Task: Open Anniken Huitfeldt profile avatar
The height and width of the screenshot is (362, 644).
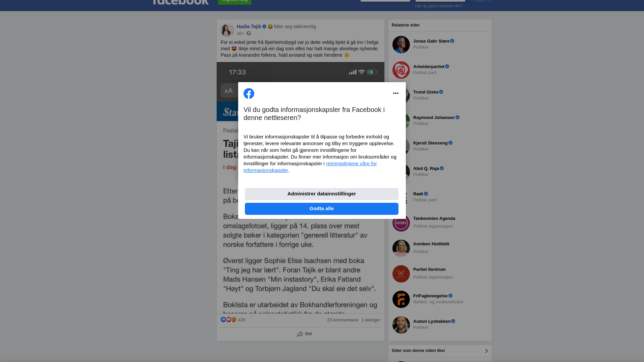Action: click(401, 248)
